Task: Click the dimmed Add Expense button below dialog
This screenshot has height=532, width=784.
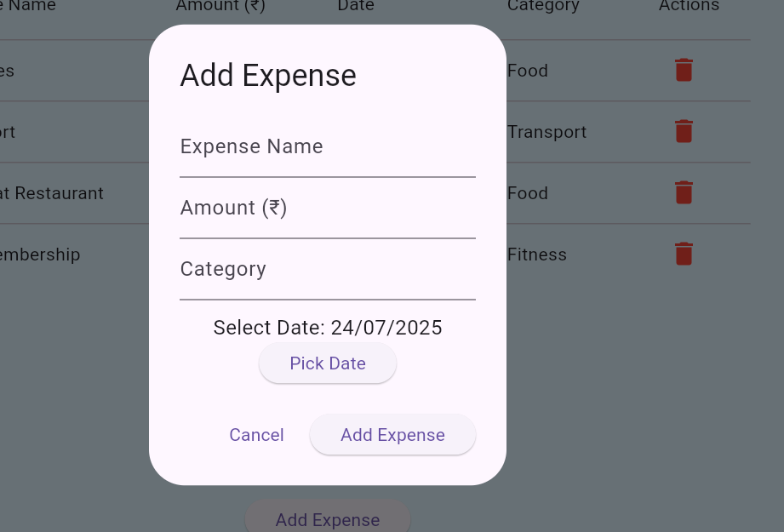Action: click(328, 519)
